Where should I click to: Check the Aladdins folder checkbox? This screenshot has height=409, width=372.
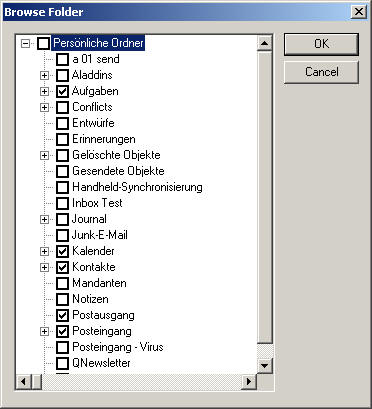click(x=62, y=75)
